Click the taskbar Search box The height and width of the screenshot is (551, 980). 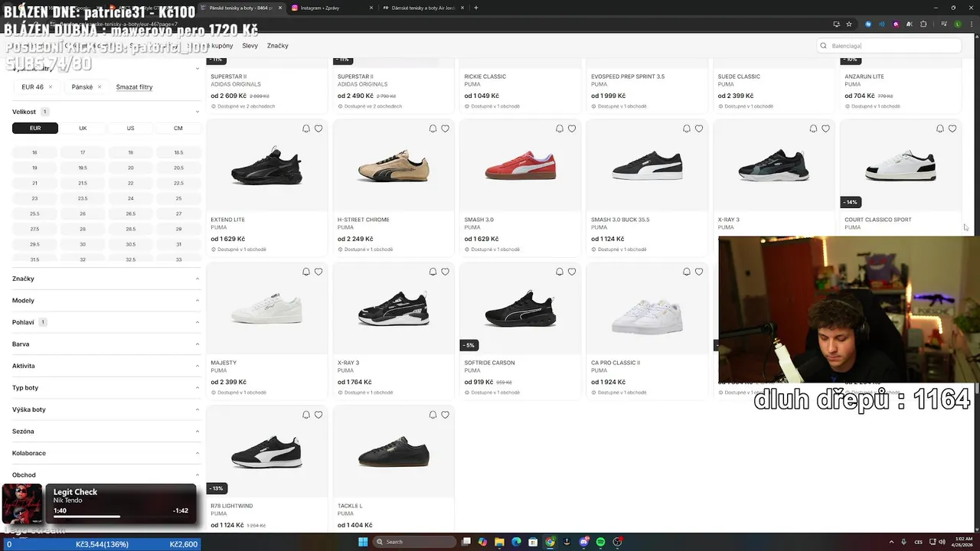[x=416, y=542]
